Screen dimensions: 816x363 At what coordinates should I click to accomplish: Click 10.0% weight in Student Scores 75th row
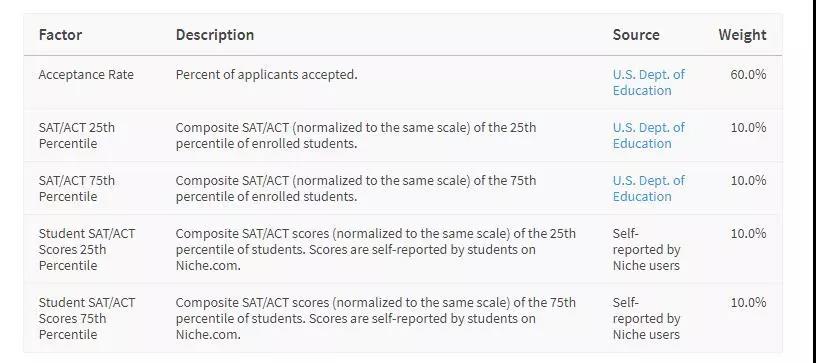(x=748, y=302)
